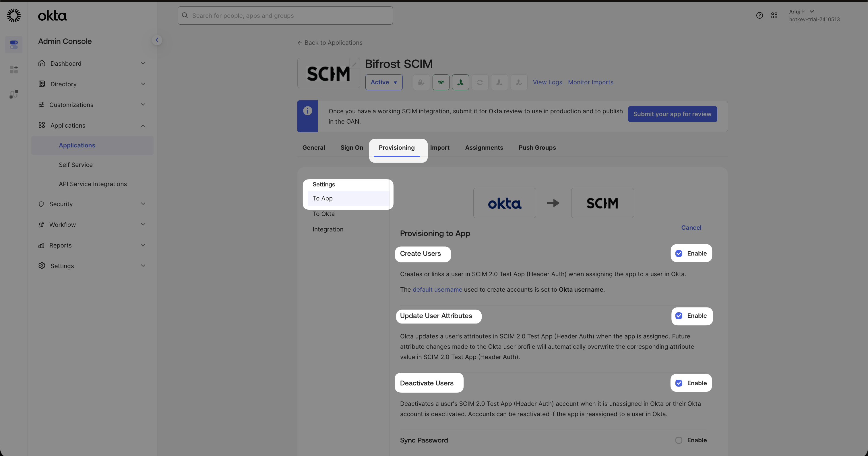Click the Workflow icon in sidebar
Viewport: 868px width, 456px height.
(41, 225)
